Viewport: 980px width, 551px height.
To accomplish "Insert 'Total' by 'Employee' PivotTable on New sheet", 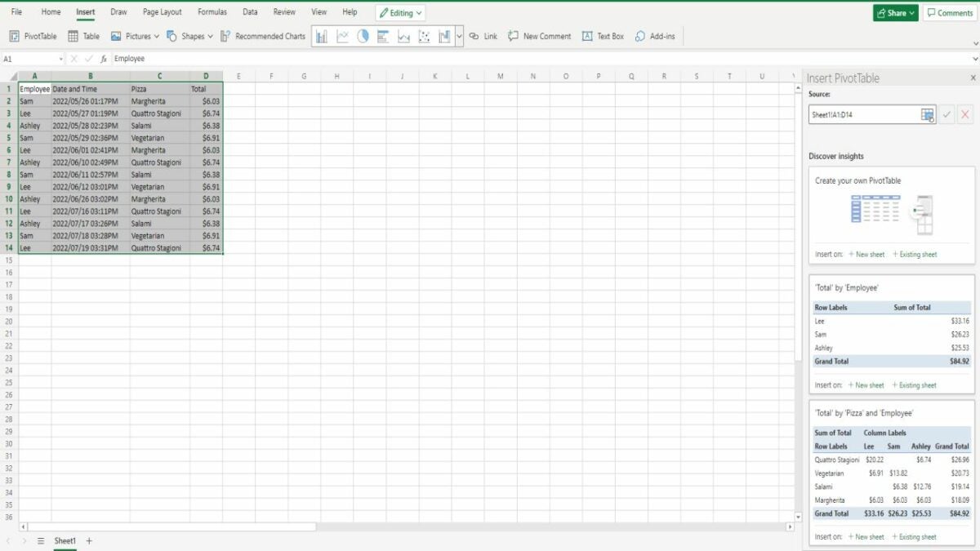I will coord(866,384).
